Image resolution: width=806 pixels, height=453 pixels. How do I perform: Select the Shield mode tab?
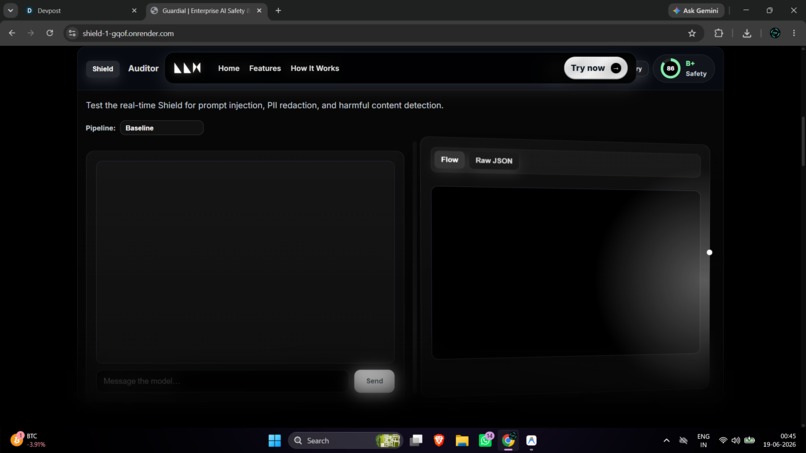point(103,68)
